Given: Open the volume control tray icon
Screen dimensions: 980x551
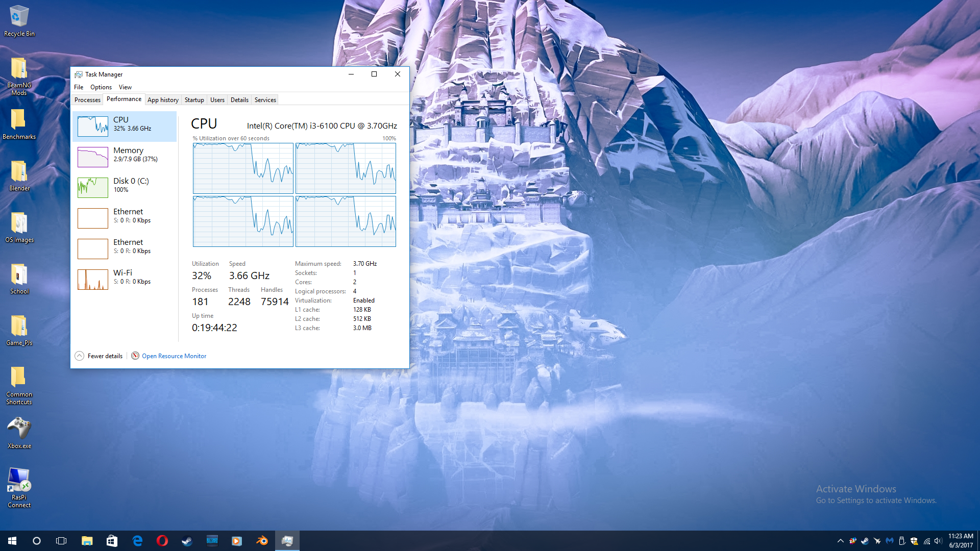Looking at the screenshot, I should (938, 541).
